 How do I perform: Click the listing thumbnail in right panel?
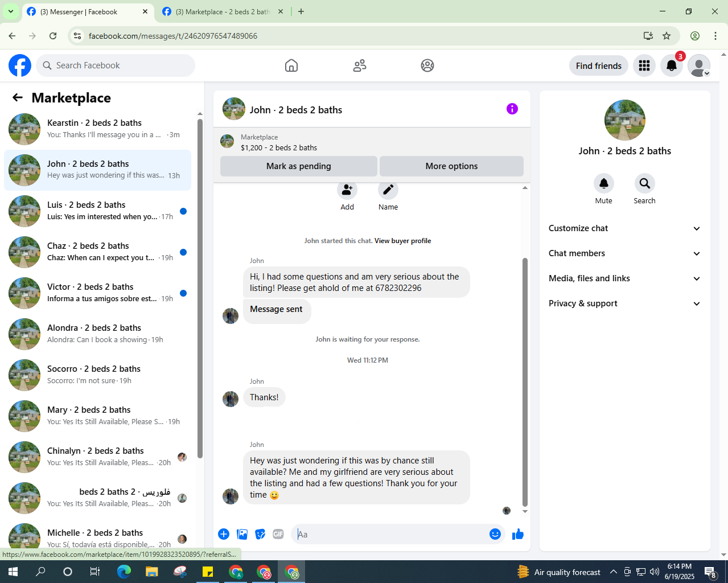point(625,120)
